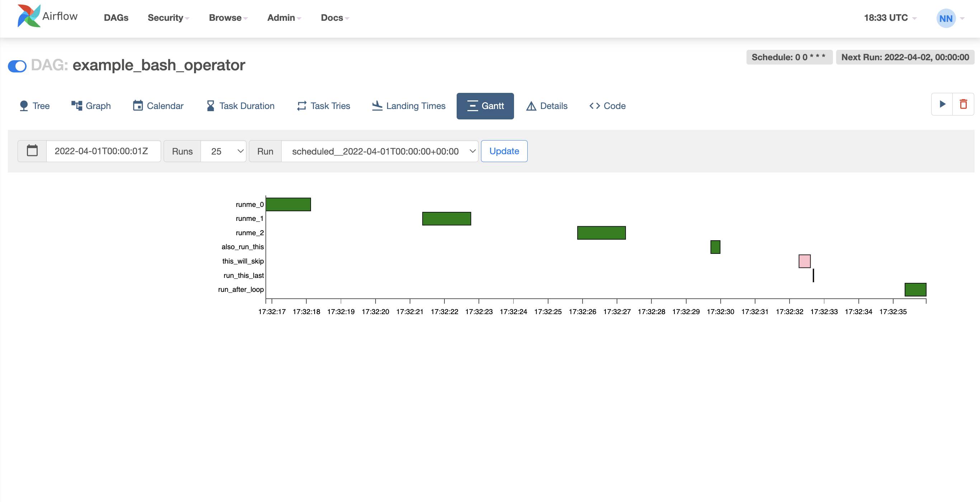Select the run_after_loop green Gantt bar

tap(915, 289)
